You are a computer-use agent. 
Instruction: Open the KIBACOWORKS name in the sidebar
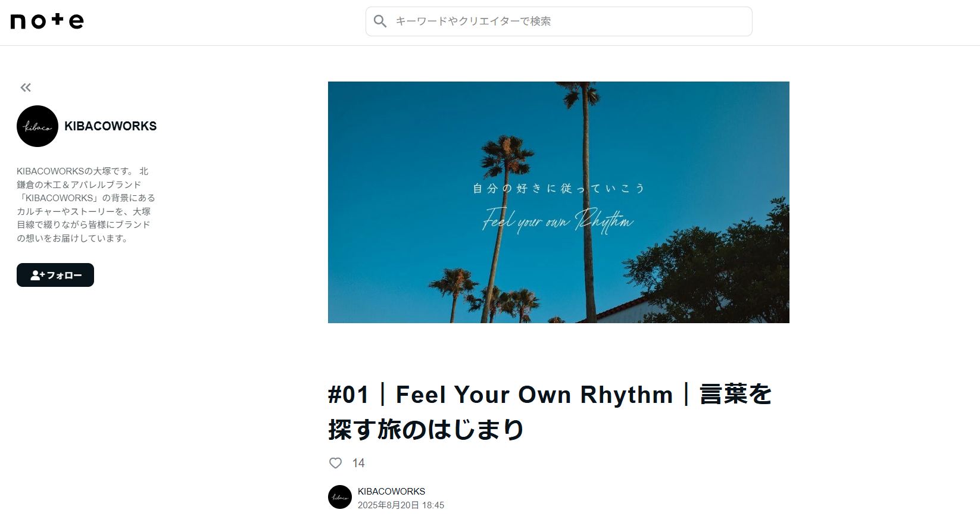[x=111, y=126]
